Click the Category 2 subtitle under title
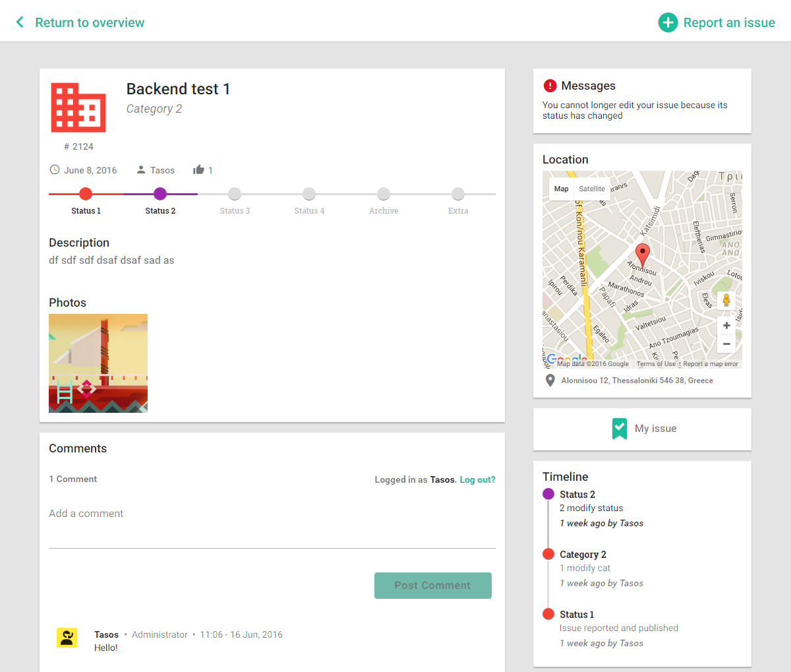The image size is (791, 672). click(154, 109)
